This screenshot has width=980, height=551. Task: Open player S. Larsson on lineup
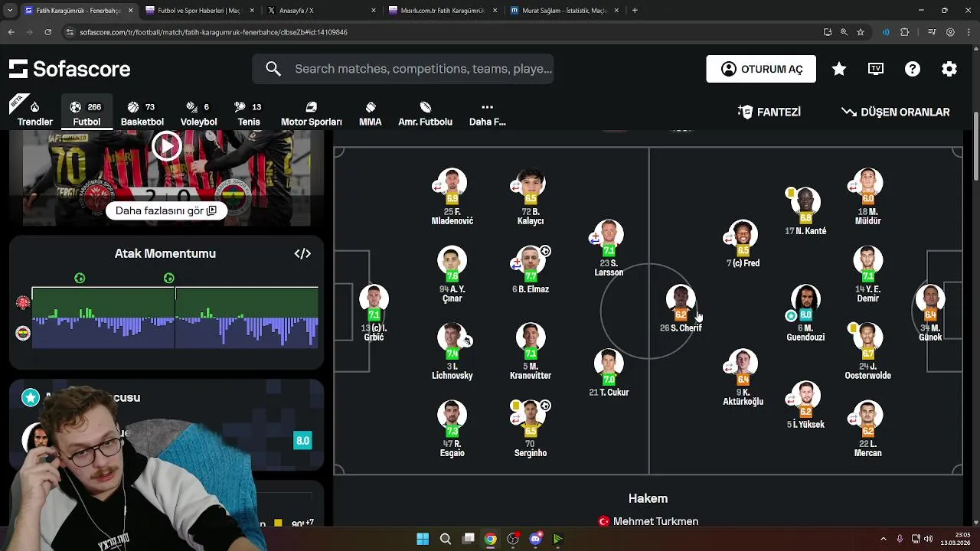pos(609,248)
